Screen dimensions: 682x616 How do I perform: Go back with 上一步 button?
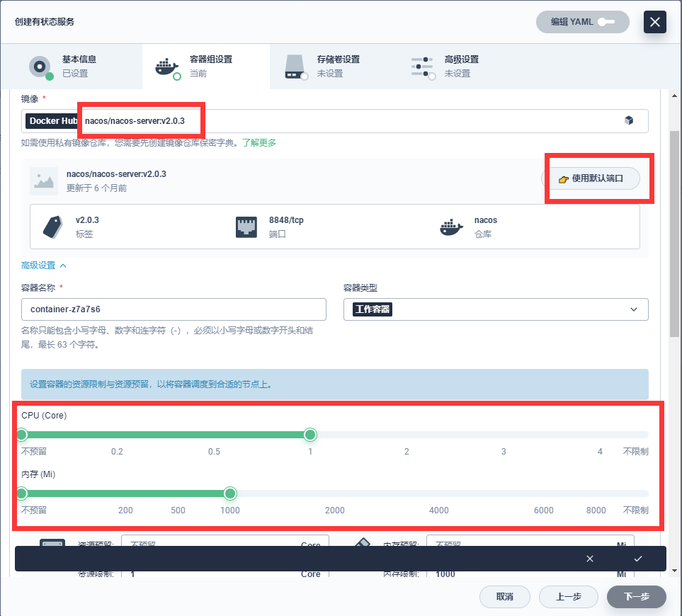[x=569, y=597]
